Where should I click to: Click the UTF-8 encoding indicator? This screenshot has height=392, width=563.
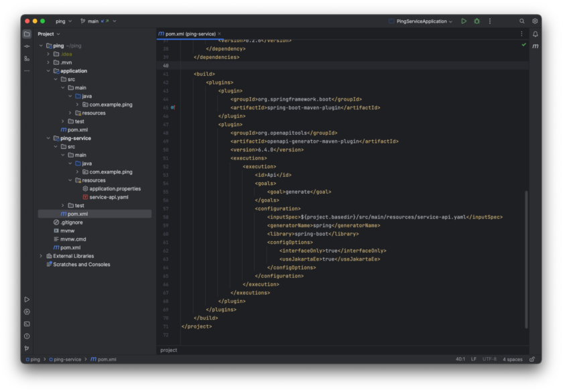click(490, 358)
